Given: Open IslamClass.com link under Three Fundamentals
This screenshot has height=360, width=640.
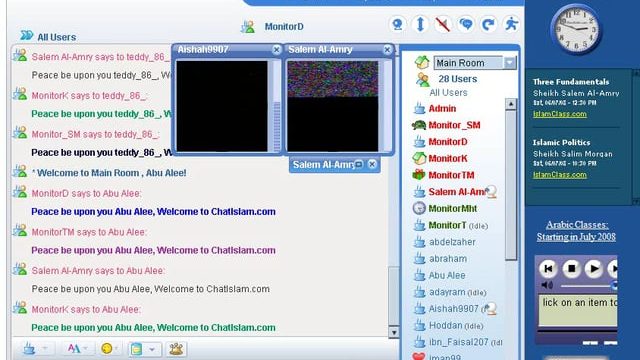Looking at the screenshot, I should point(560,114).
